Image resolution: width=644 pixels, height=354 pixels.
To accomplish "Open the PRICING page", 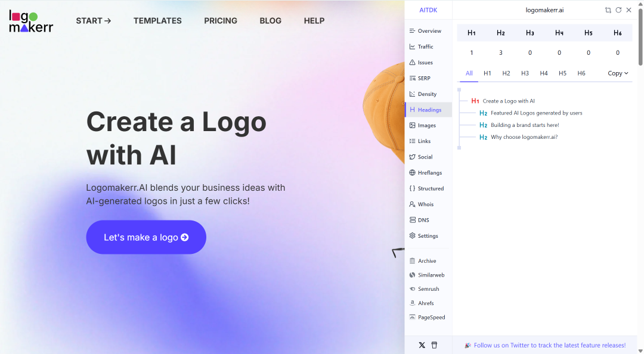I will [221, 20].
